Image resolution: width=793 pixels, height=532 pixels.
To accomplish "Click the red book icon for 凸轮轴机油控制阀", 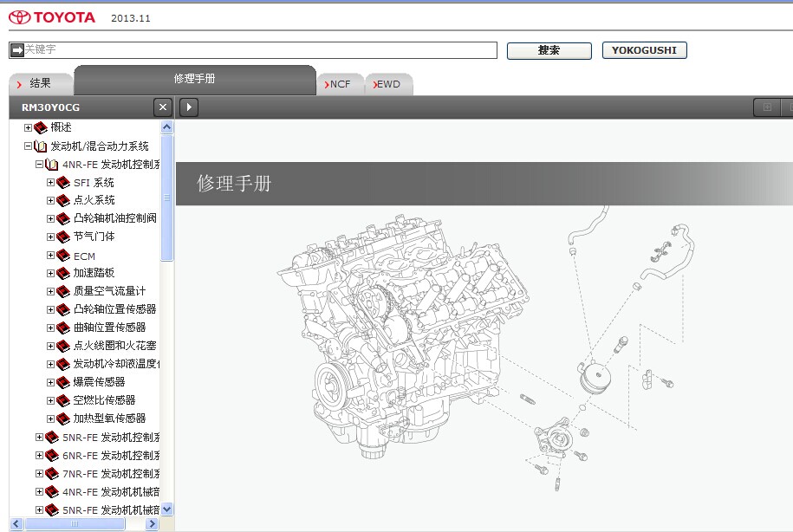I will 62,219.
